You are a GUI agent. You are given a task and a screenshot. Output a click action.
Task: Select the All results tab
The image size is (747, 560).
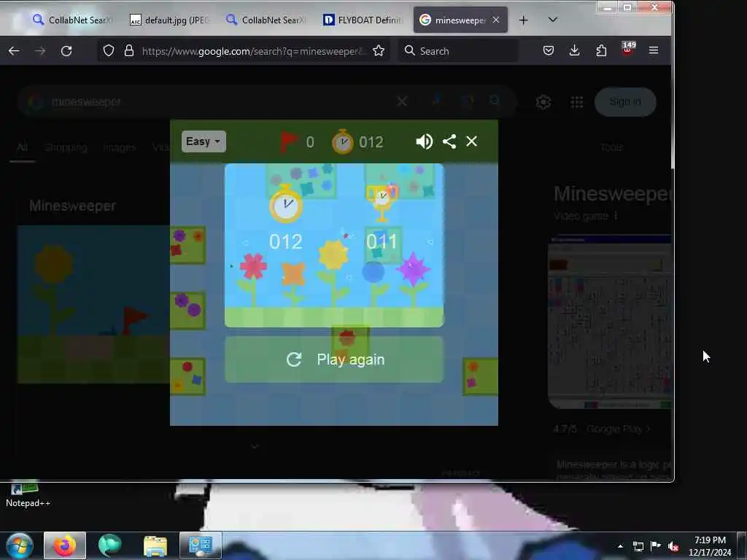[x=23, y=147]
